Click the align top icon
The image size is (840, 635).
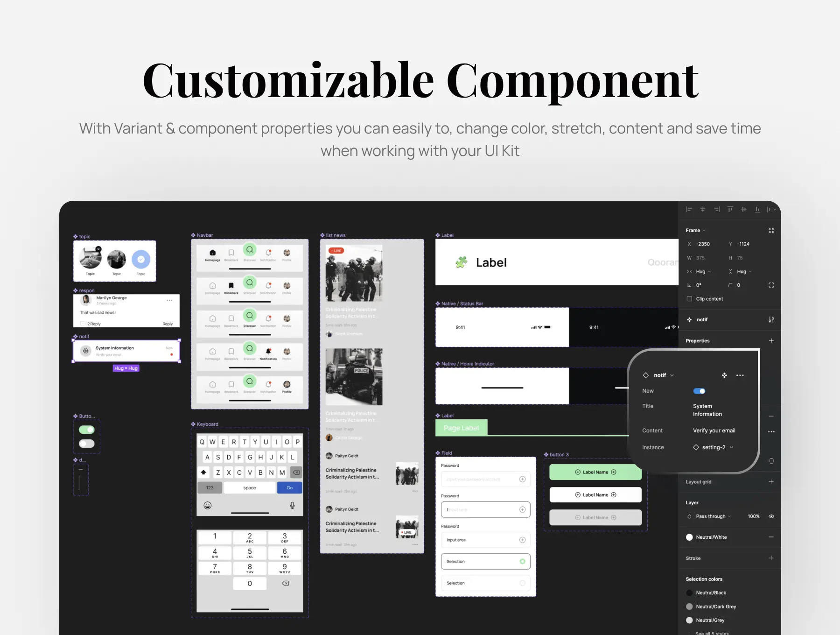click(x=730, y=210)
